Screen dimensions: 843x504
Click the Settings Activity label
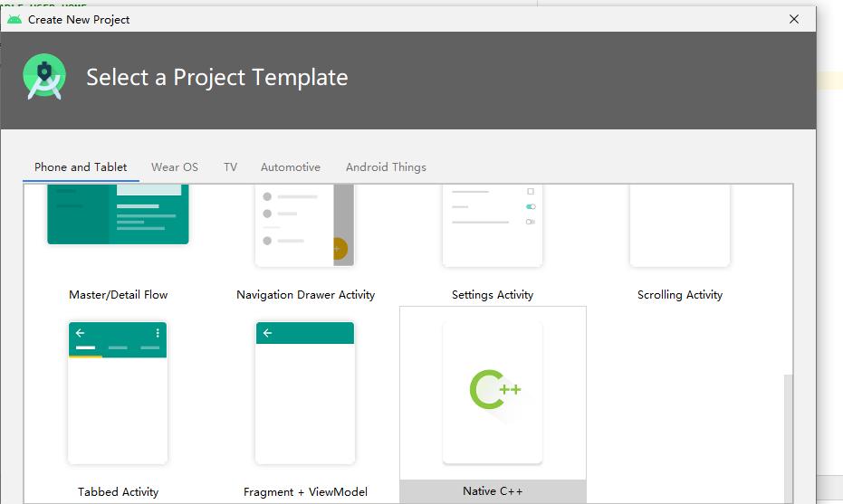pos(493,294)
